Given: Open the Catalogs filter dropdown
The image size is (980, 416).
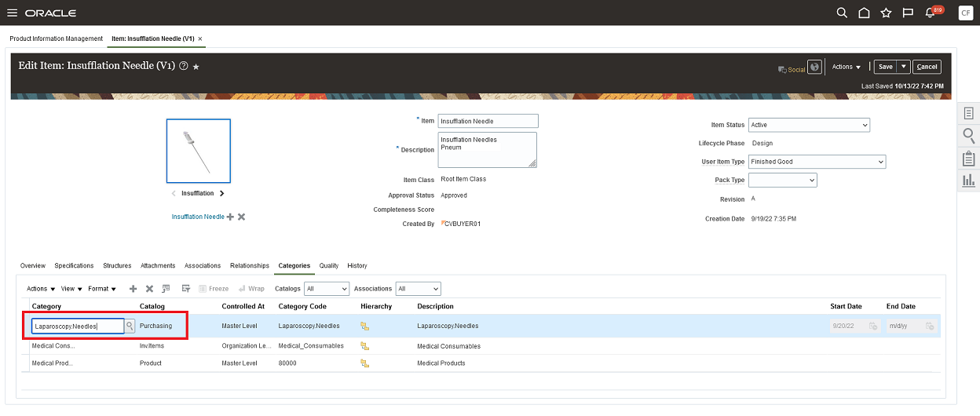Looking at the screenshot, I should 326,289.
